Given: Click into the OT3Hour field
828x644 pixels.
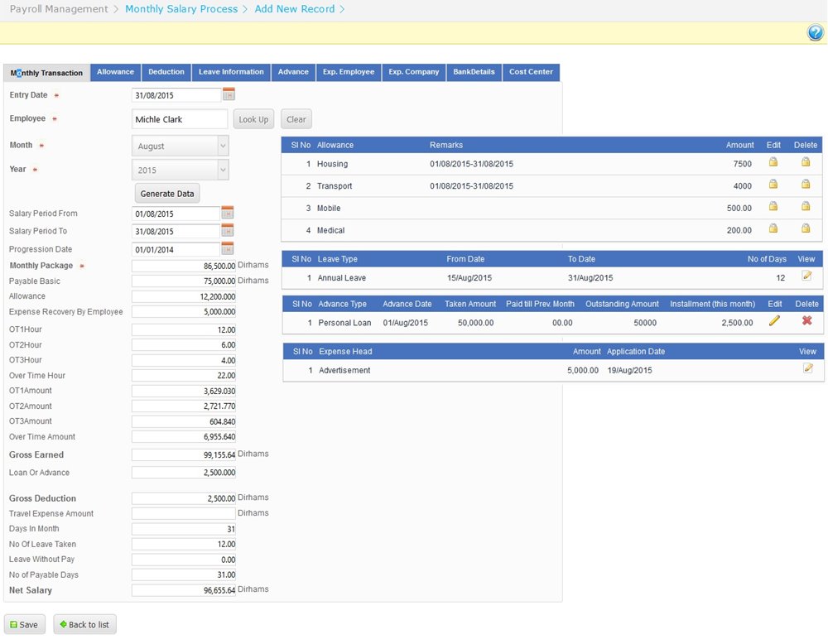Looking at the screenshot, I should (184, 361).
